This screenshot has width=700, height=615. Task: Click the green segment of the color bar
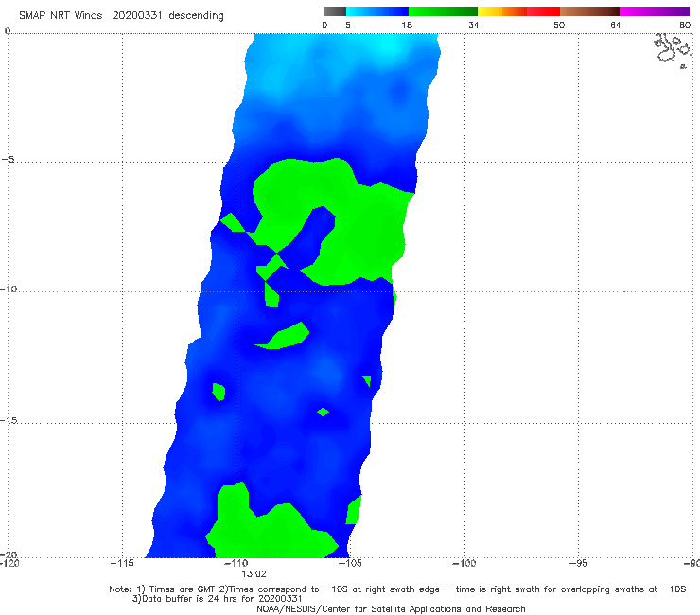(x=443, y=11)
